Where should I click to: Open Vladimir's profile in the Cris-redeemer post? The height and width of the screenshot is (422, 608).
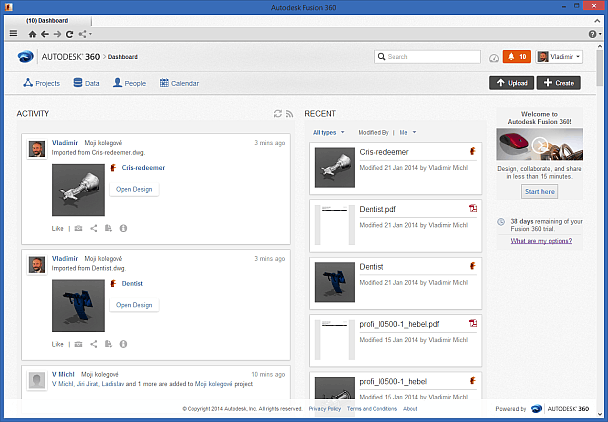(x=65, y=143)
